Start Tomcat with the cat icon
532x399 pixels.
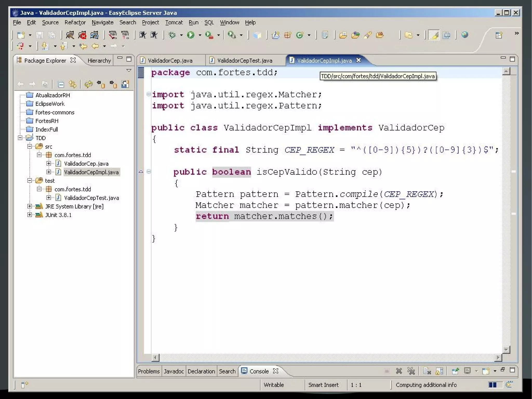coord(70,35)
